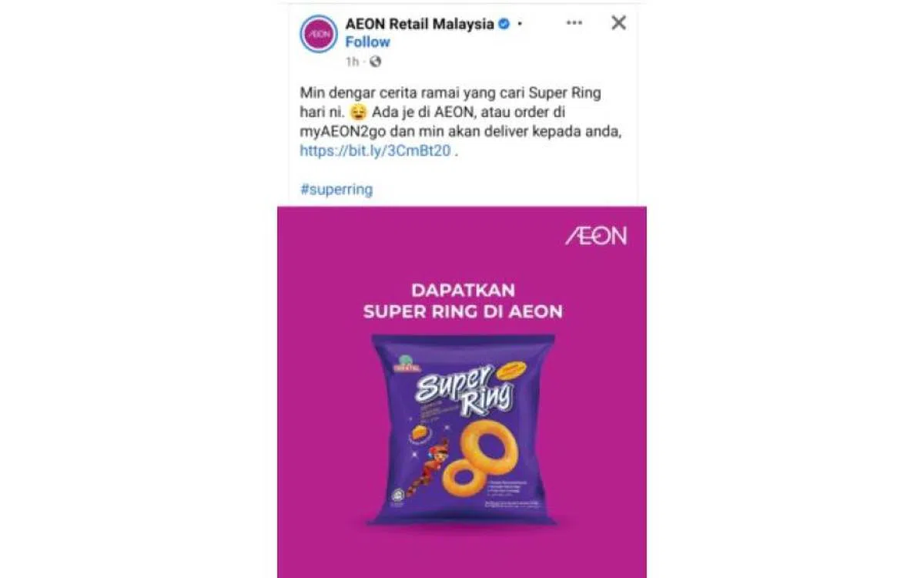
Task: Follow the AEON Retail Malaysia page
Action: (x=367, y=42)
